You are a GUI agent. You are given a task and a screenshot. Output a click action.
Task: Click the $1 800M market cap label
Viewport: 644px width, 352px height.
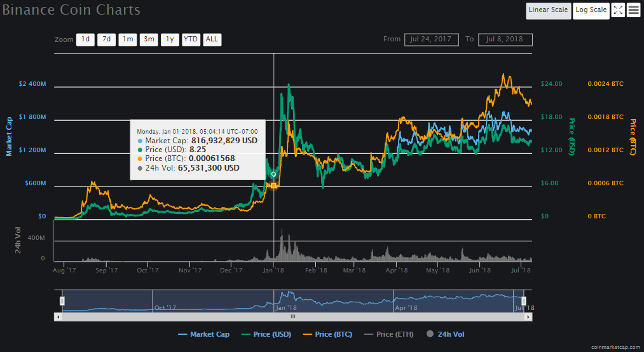click(32, 117)
